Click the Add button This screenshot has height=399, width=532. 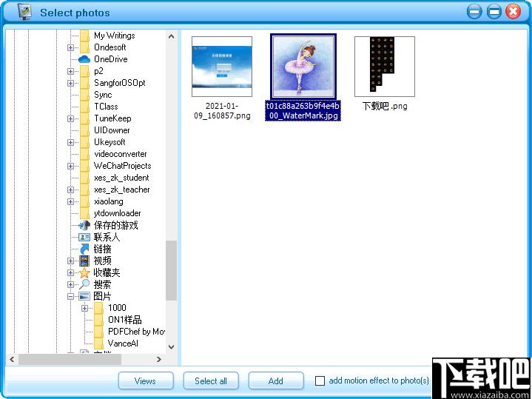point(276,380)
